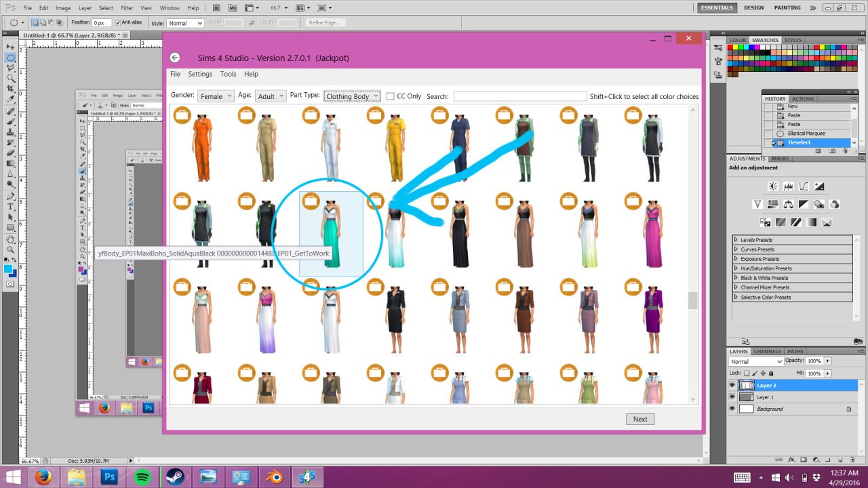The image size is (868, 488).
Task: Lock layer position icon
Action: click(763, 373)
